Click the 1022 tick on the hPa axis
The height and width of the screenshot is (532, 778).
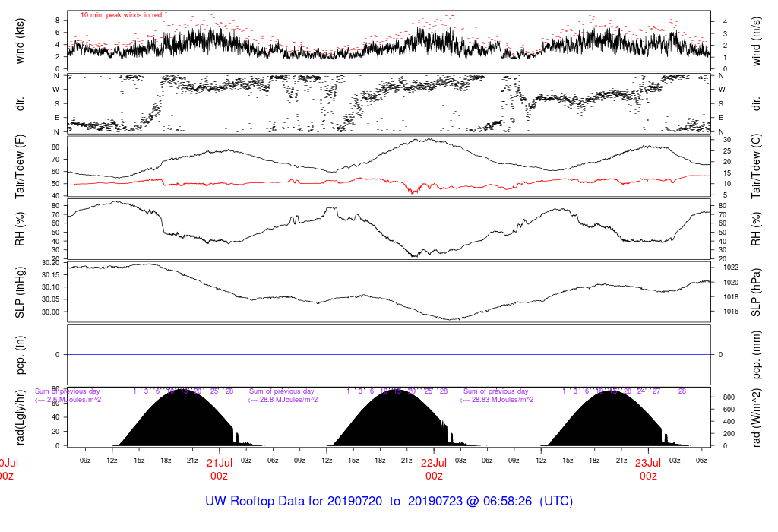[x=726, y=268]
